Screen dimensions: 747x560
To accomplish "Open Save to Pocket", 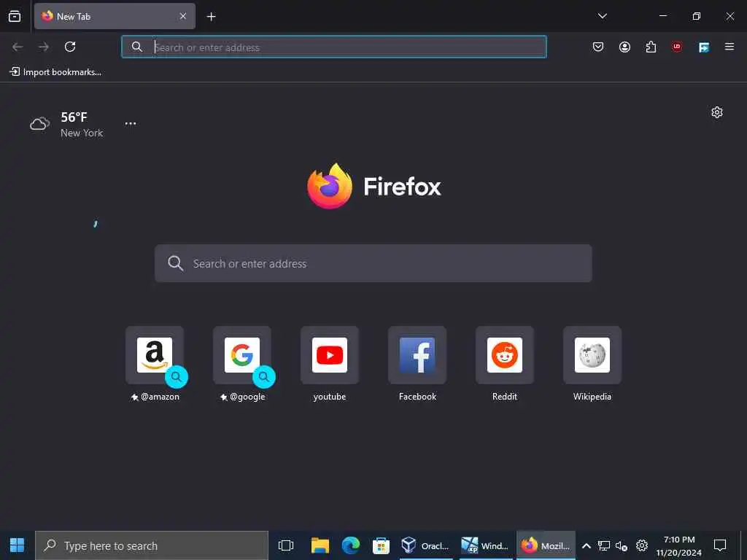I will click(x=598, y=47).
